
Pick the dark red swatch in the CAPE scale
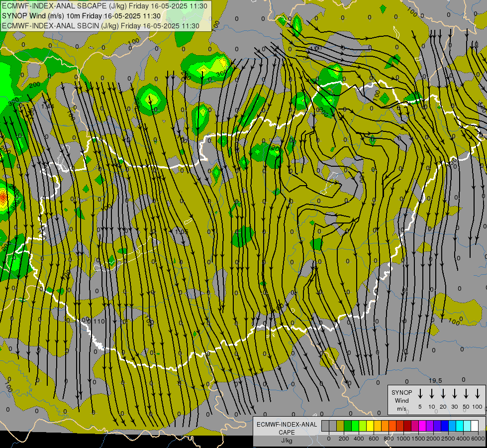[x=407, y=426]
